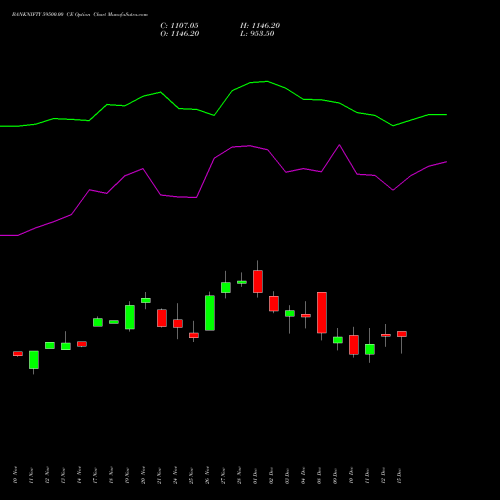The height and width of the screenshot is (500, 500).
Task: Click the 28 Nov date label
Action: [239, 475]
